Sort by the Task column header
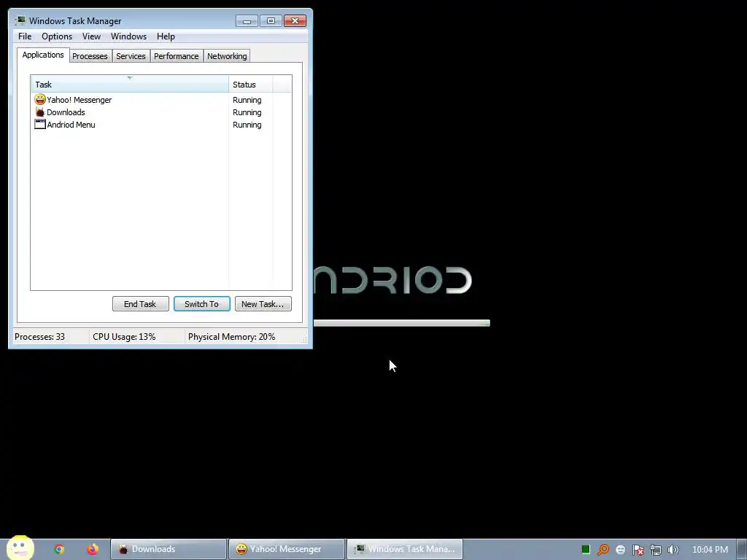This screenshot has width=747, height=560. point(130,85)
